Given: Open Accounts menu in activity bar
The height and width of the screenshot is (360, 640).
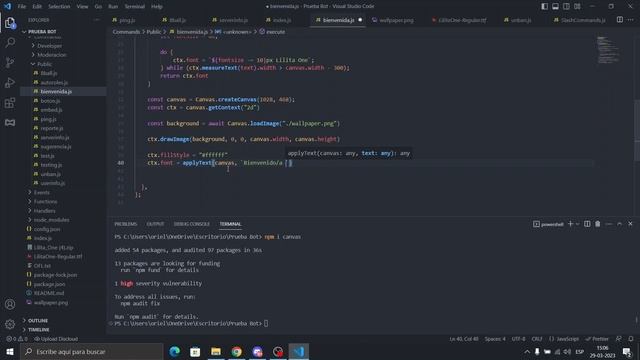Looking at the screenshot, I should coord(10,304).
